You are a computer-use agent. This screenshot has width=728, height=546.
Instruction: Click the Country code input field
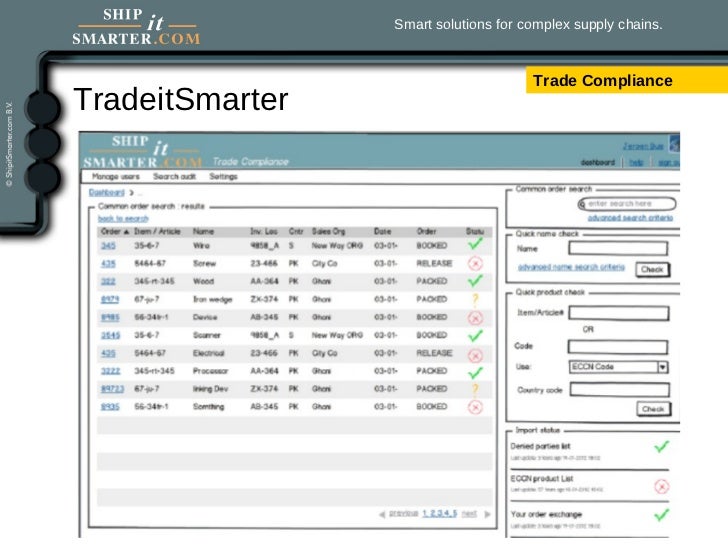(620, 389)
